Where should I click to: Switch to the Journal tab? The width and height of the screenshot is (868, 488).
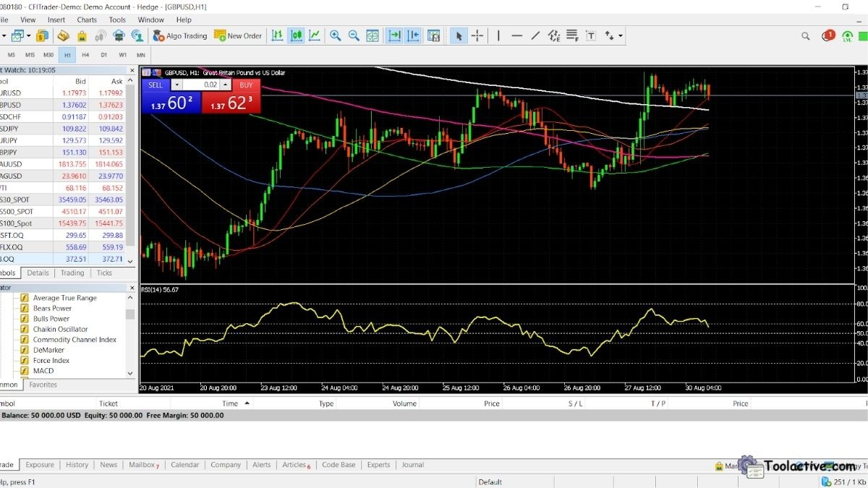tap(412, 465)
